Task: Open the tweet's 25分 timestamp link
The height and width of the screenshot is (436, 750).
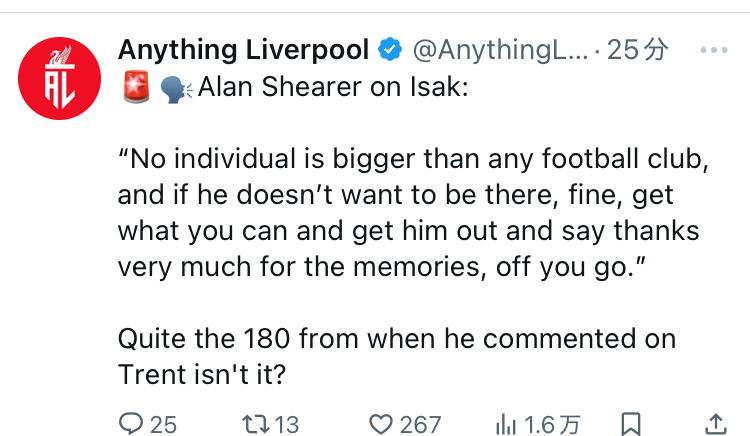Action: tap(638, 50)
